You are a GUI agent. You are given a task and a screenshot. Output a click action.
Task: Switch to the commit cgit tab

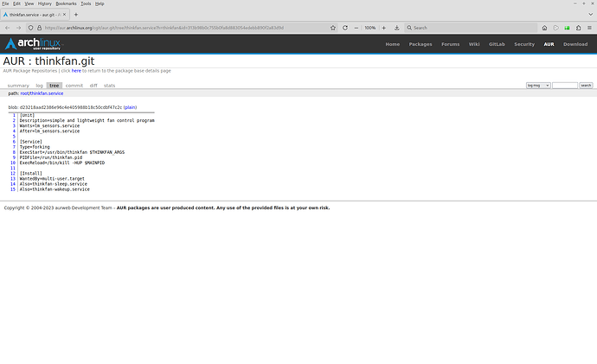[x=74, y=86]
